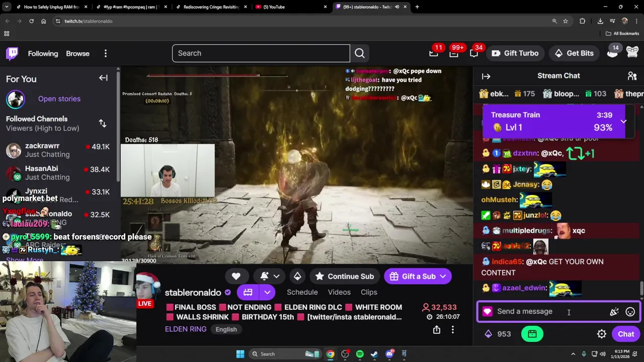Open the stories link
This screenshot has width=644, height=362.
tap(59, 99)
